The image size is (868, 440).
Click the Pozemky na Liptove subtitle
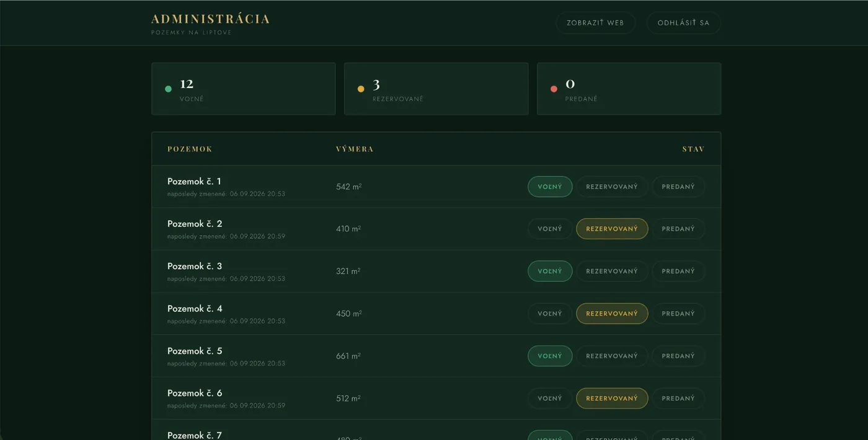[x=192, y=32]
